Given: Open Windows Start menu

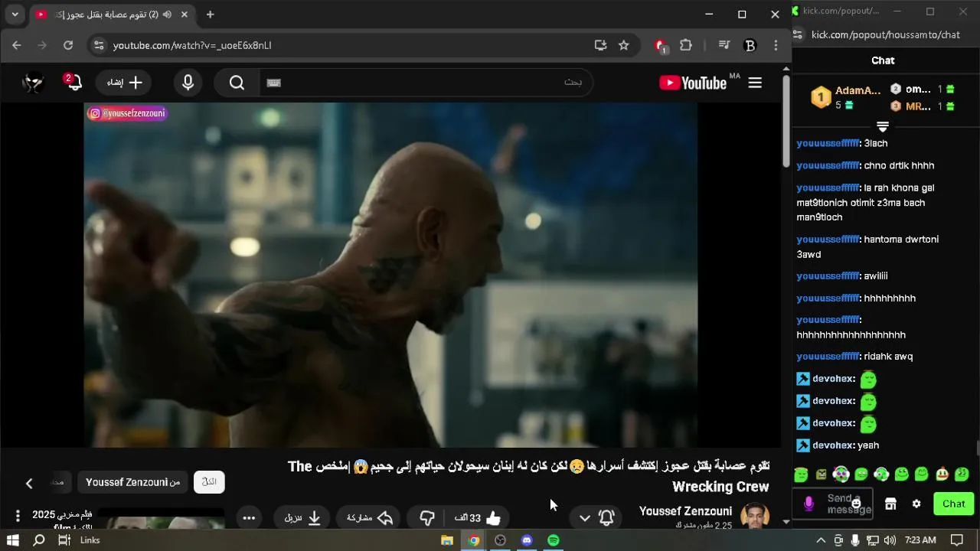Looking at the screenshot, I should (x=12, y=540).
